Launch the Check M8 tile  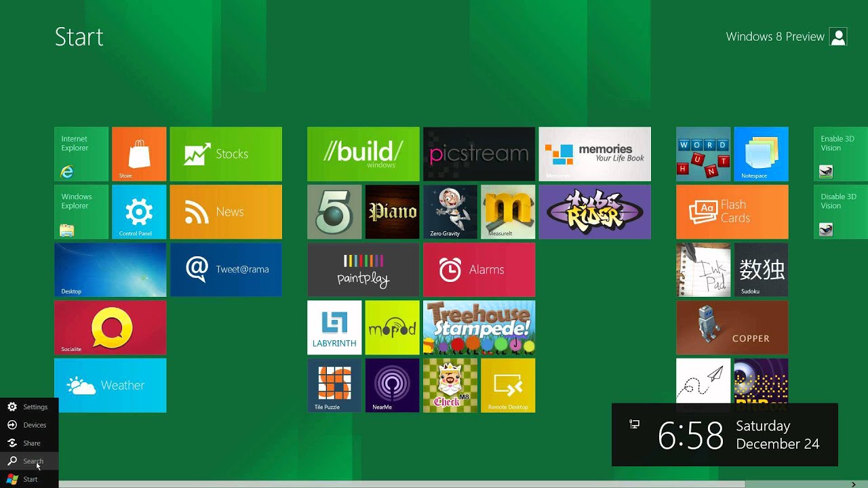click(x=450, y=385)
